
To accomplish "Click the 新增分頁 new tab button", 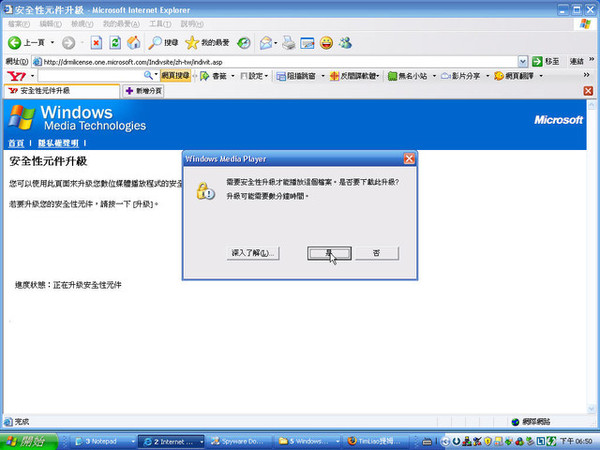I will tap(144, 91).
